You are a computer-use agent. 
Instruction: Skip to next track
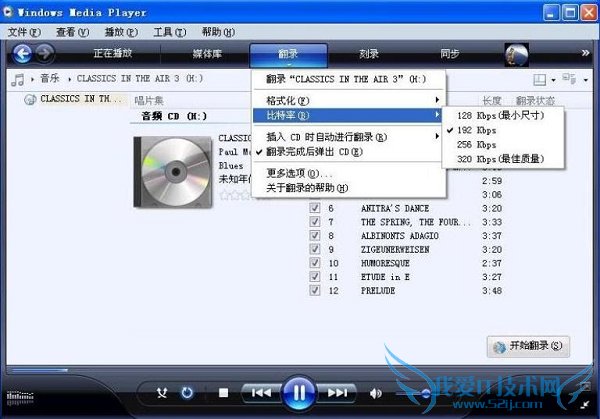[337, 393]
